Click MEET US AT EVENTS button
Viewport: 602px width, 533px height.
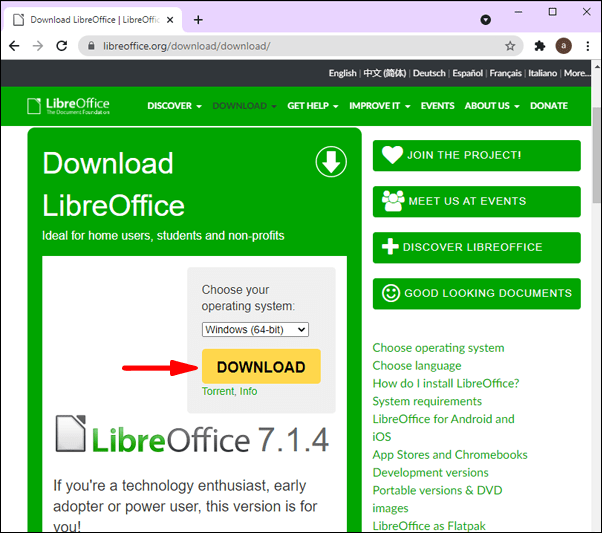pos(476,201)
